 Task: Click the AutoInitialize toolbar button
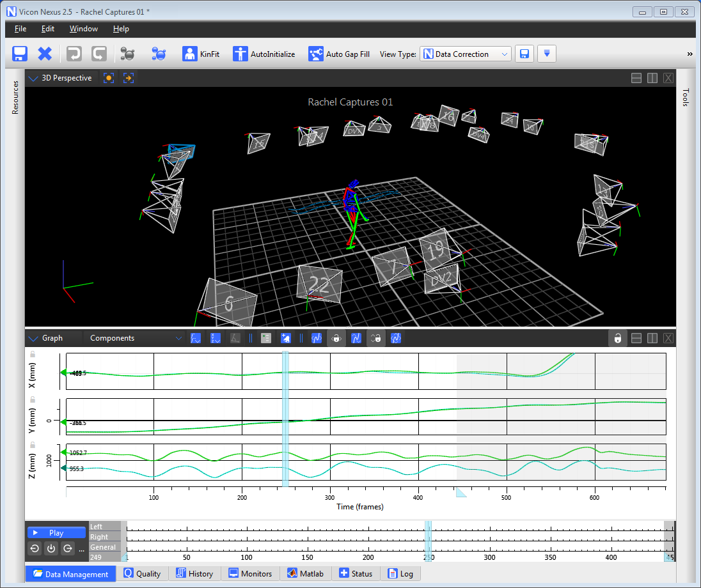[264, 54]
